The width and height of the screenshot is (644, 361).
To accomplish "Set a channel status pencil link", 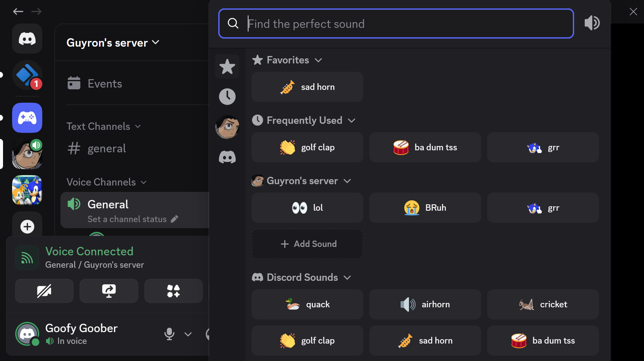I will click(x=133, y=219).
